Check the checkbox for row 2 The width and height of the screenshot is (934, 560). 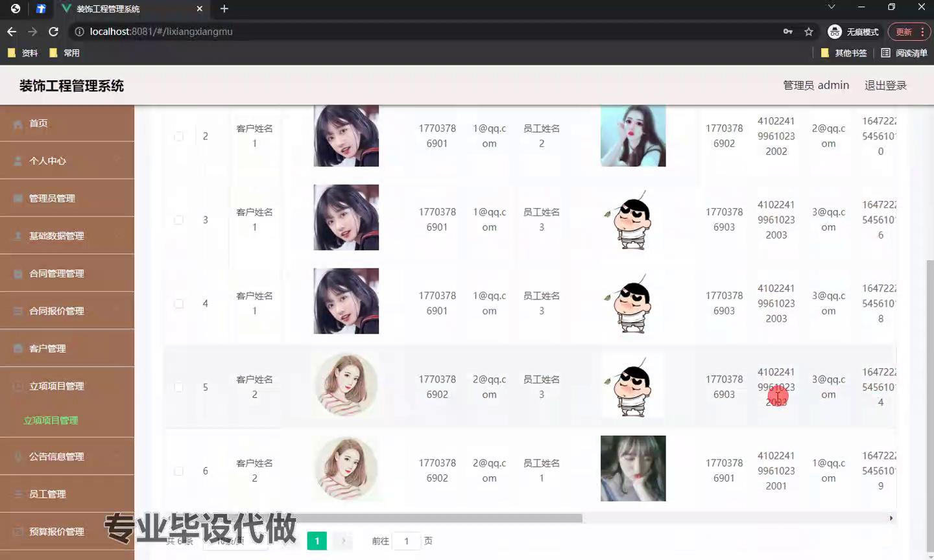click(178, 136)
